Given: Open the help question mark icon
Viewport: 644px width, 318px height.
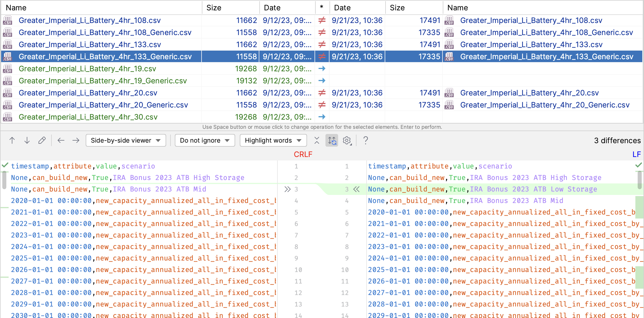Looking at the screenshot, I should click(365, 140).
